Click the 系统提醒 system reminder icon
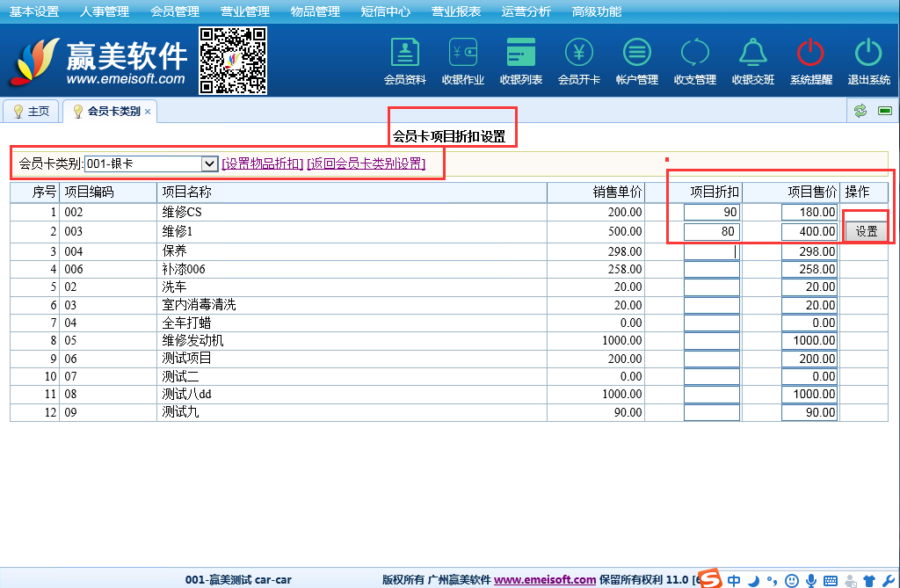The image size is (900, 588). 810,54
